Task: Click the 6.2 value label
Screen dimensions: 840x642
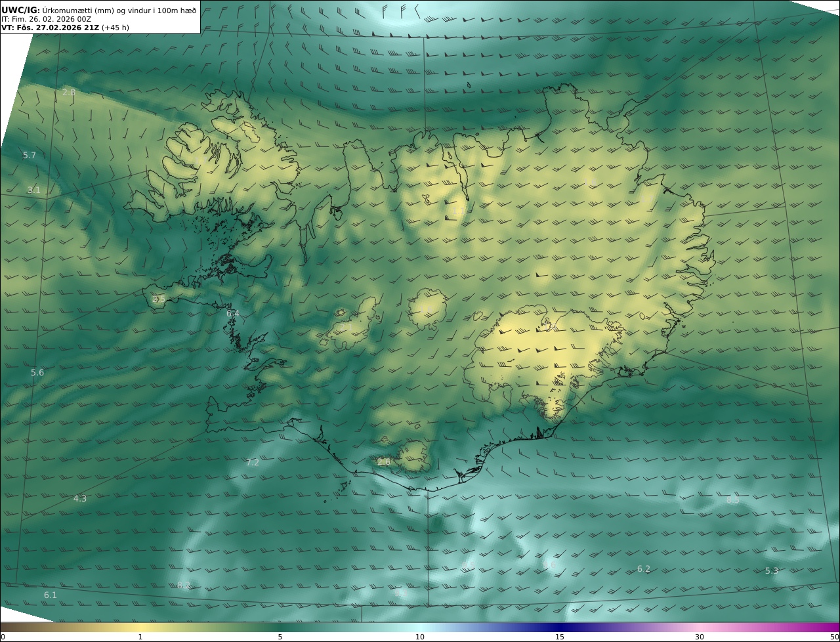Action: 644,569
